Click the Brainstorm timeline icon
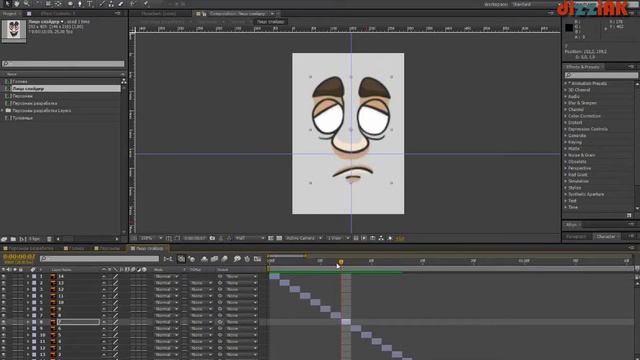Image resolution: width=640 pixels, height=360 pixels. [237, 259]
